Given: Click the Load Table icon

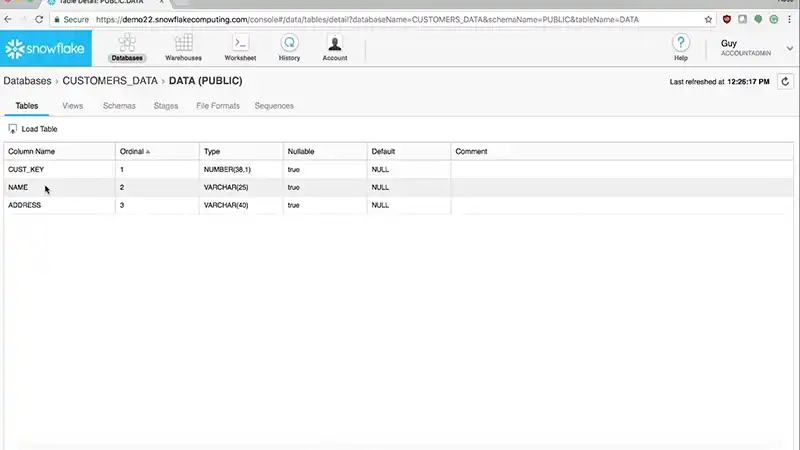Looking at the screenshot, I should (13, 129).
